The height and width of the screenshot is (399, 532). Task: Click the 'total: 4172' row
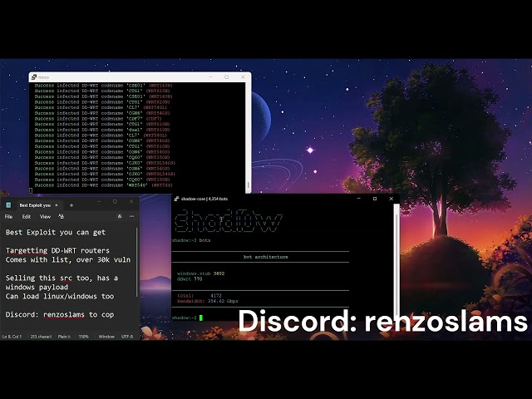tap(199, 296)
